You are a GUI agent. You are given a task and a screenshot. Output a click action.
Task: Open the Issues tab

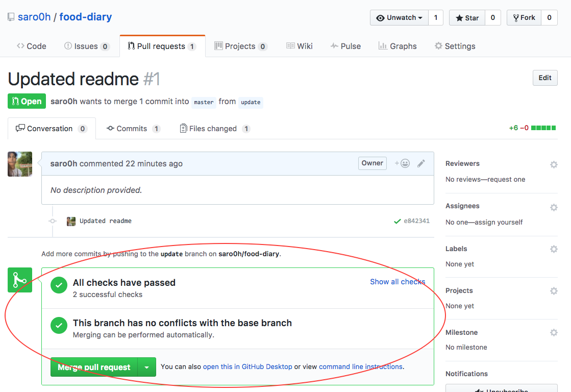click(87, 46)
